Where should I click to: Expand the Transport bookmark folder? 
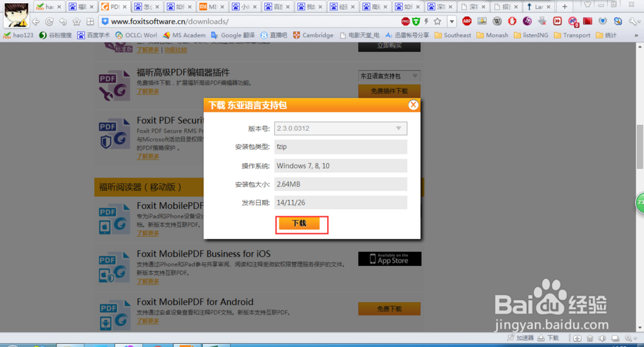pos(572,35)
